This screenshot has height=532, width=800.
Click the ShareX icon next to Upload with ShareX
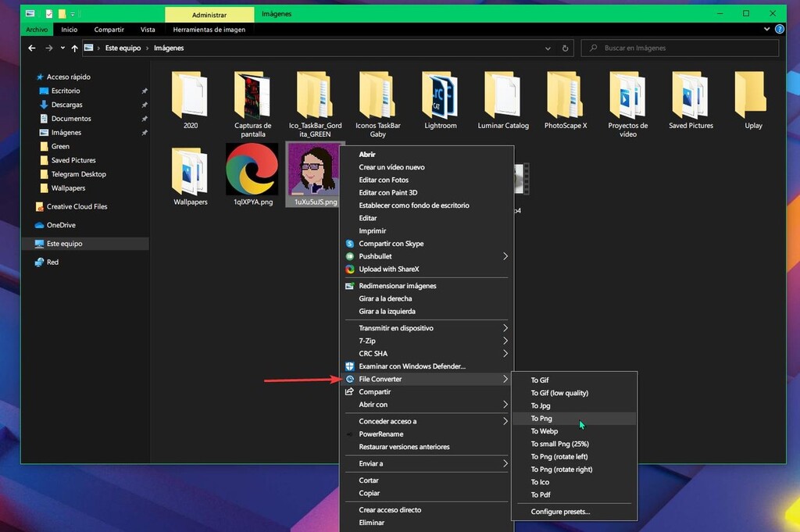(348, 269)
